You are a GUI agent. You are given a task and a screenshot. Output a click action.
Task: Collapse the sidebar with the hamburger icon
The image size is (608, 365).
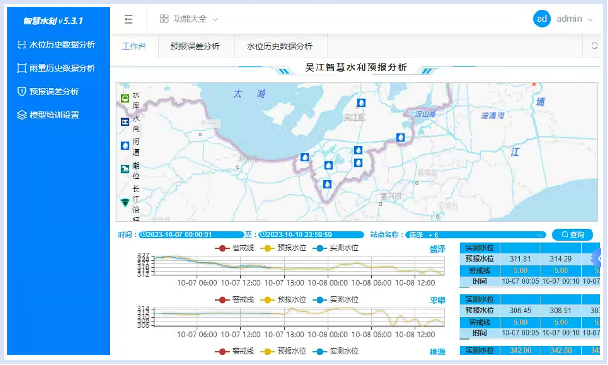pos(128,19)
